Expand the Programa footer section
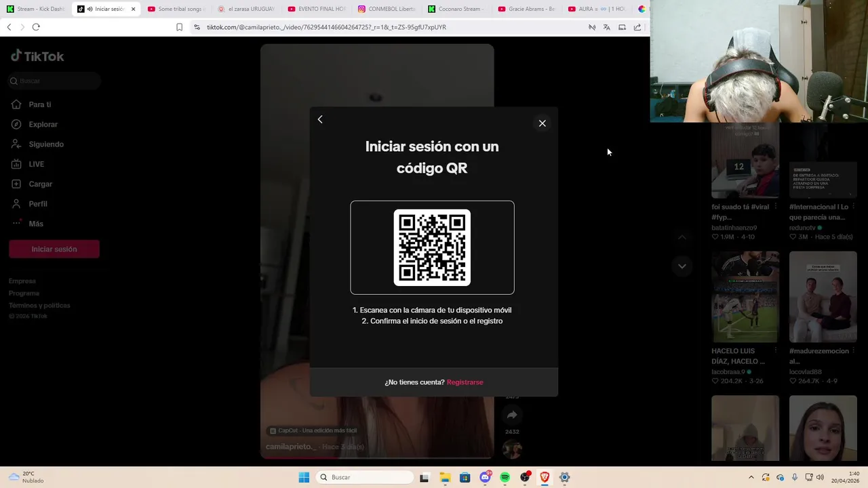Viewport: 868px width, 488px height. (x=24, y=293)
